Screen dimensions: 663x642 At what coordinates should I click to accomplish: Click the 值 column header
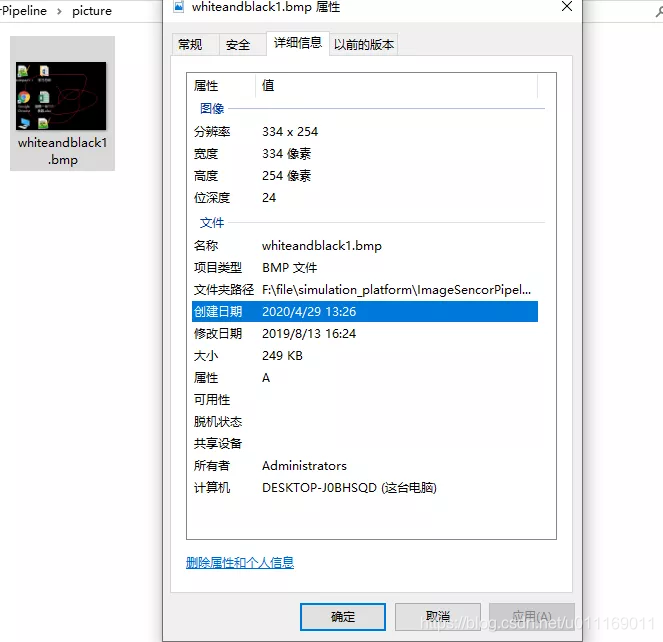click(397, 85)
